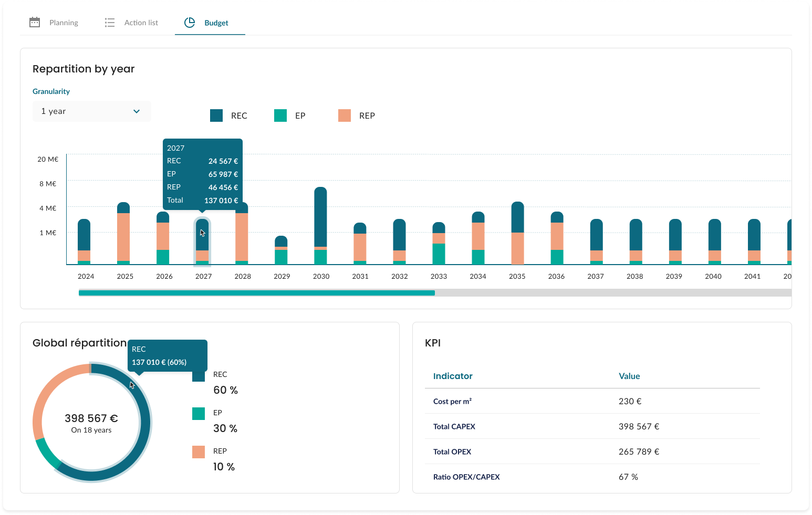Screen dimensions: 812x515
Task: Click the EP color swatch in Global répartition
Action: pos(199,414)
